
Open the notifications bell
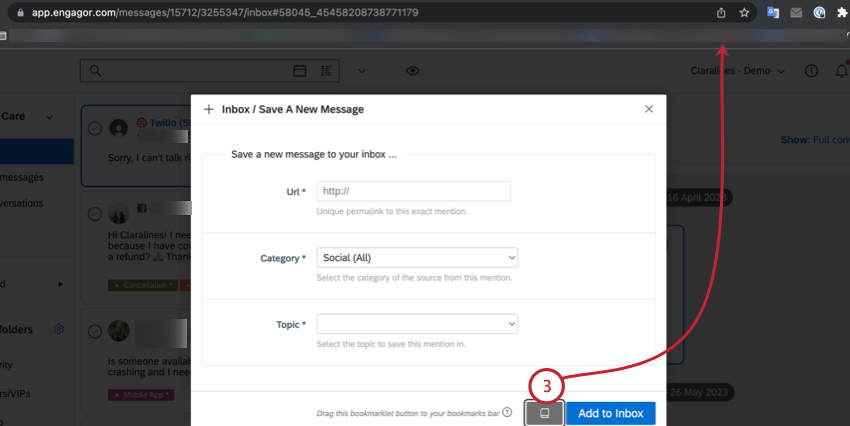click(x=842, y=70)
